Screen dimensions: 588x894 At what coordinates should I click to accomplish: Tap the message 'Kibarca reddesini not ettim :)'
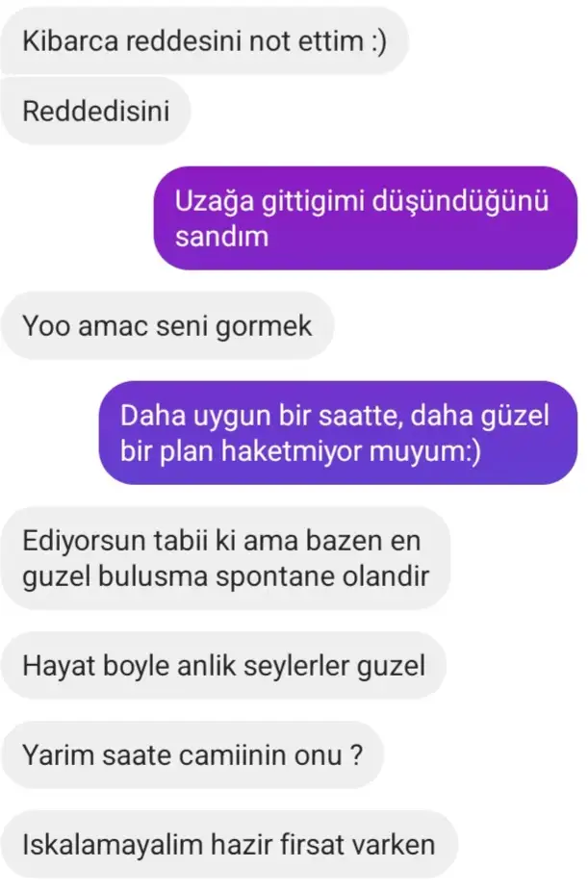coord(204,41)
